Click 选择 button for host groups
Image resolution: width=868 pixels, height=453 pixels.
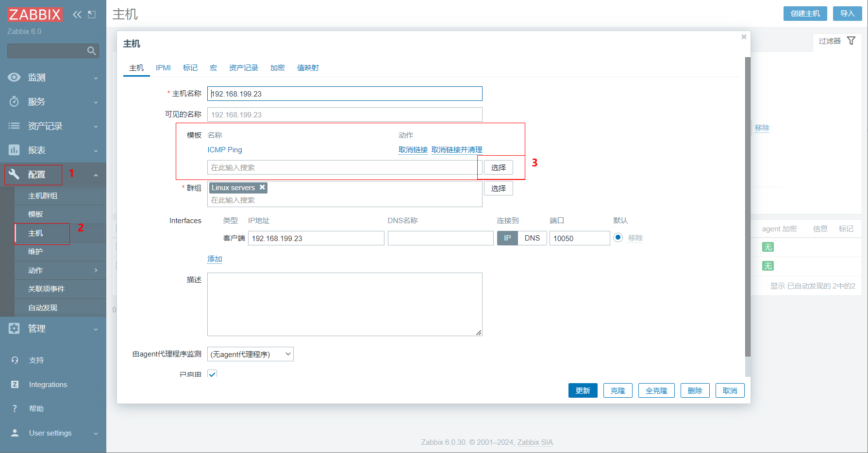click(x=499, y=188)
